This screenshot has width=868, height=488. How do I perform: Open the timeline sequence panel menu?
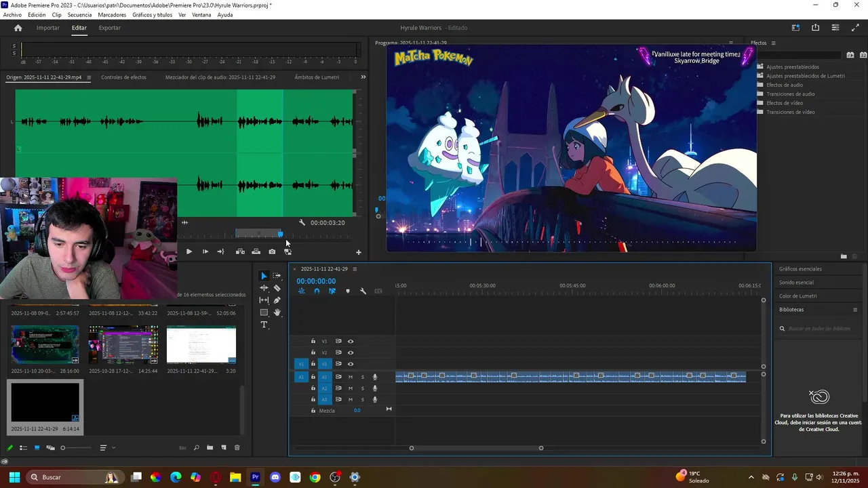[354, 269]
